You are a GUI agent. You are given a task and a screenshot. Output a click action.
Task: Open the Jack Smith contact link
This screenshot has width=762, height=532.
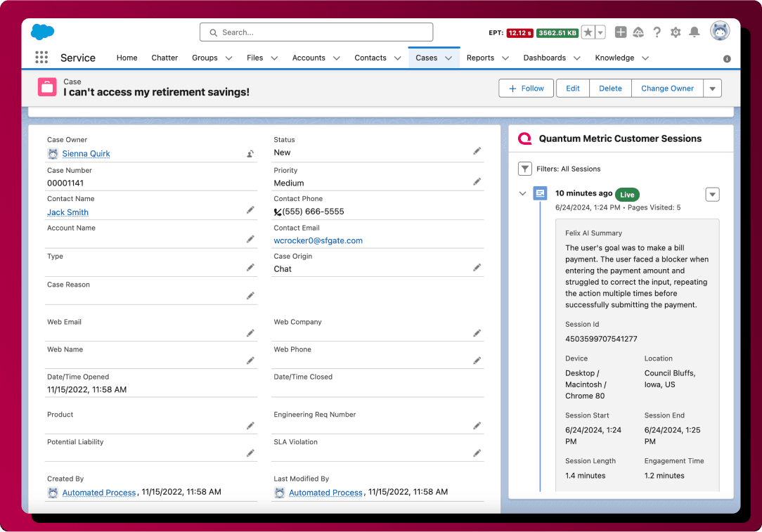point(67,212)
